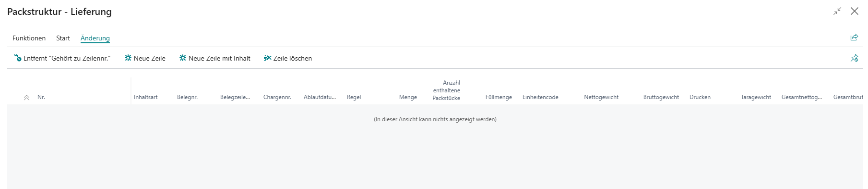868x189 pixels.
Task: Collapse all rows using double chevron
Action: 26,98
